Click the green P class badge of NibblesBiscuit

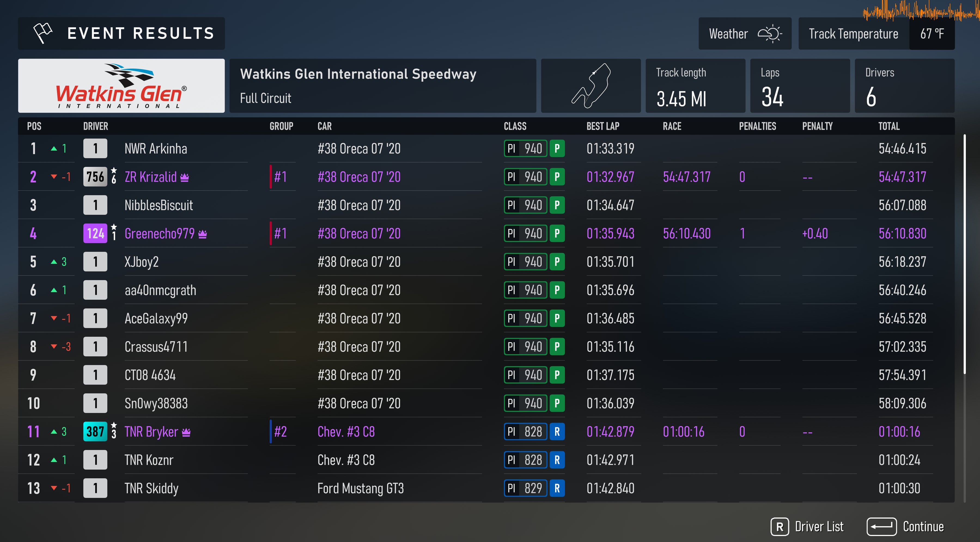[x=557, y=205]
